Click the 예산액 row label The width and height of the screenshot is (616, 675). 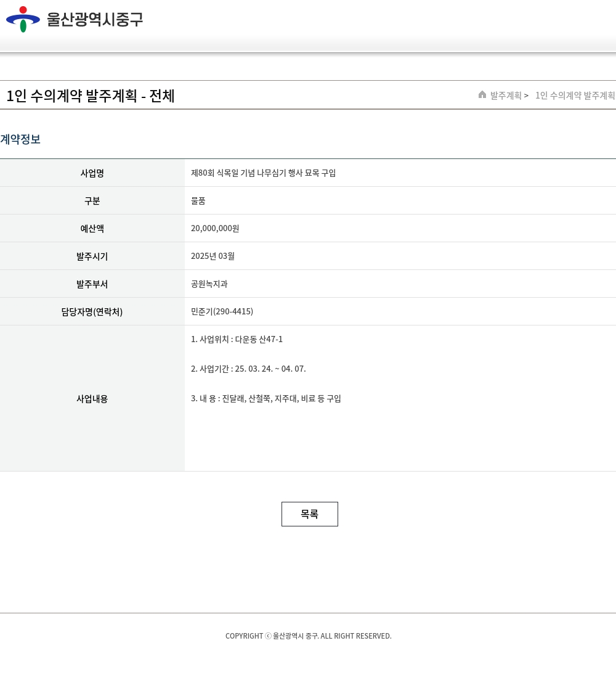[92, 229]
